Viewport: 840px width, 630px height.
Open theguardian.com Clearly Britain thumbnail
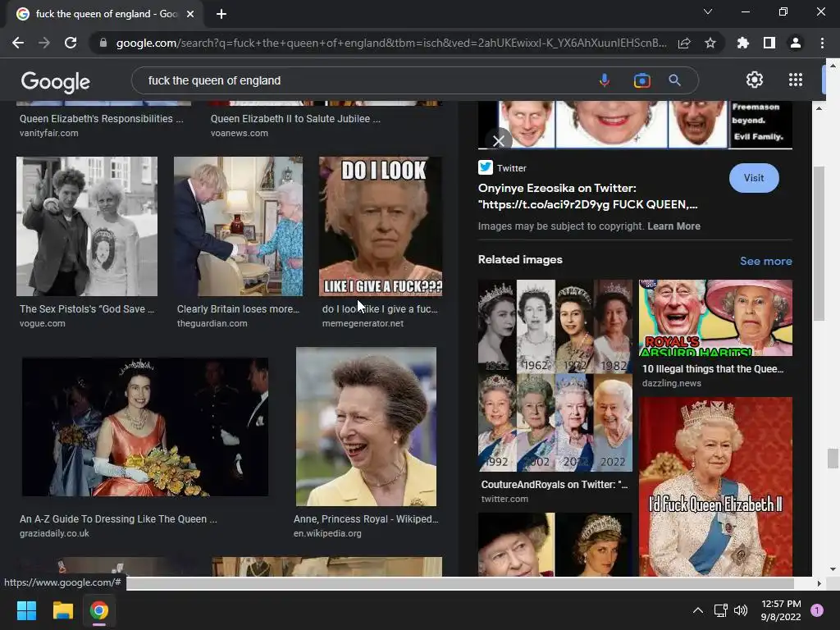[238, 226]
